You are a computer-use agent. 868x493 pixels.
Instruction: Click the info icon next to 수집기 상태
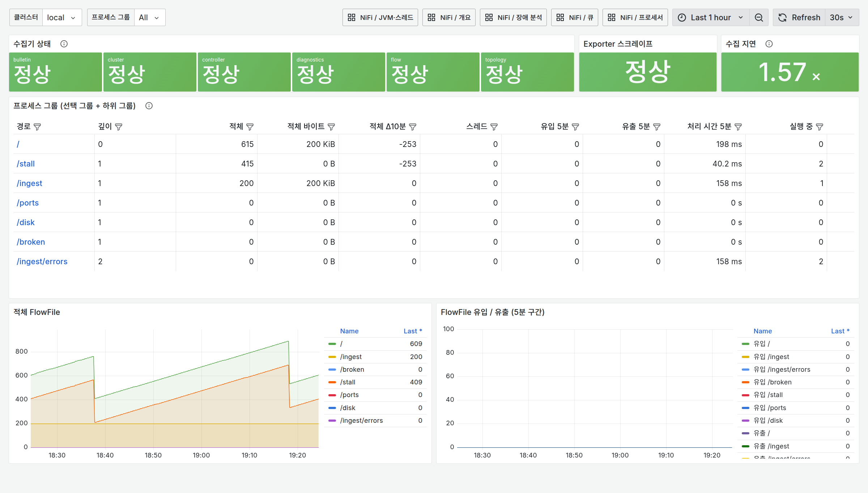[64, 44]
